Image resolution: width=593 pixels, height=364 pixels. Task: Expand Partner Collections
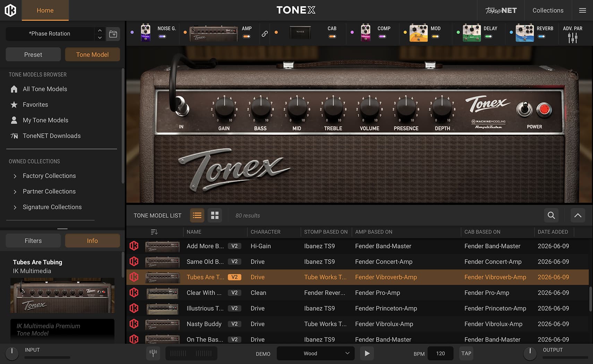[x=15, y=192]
